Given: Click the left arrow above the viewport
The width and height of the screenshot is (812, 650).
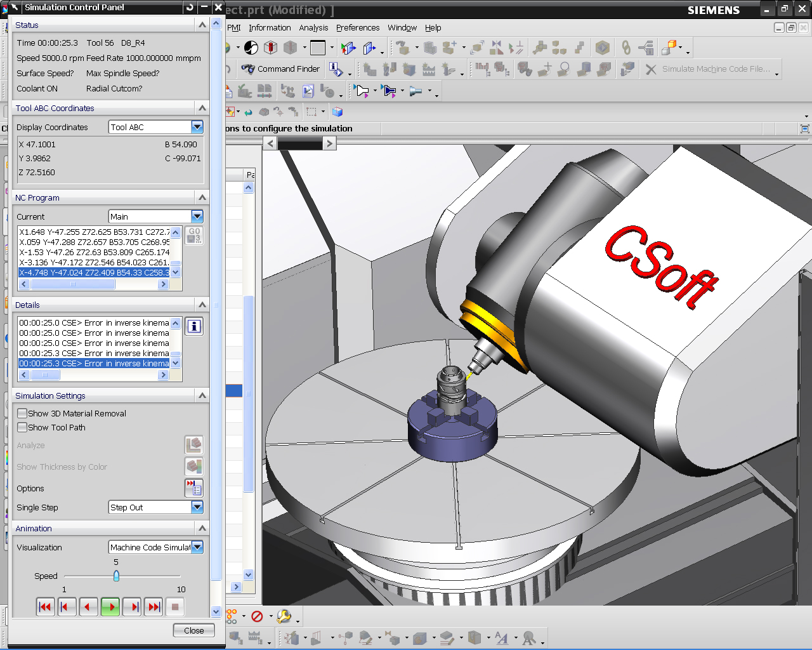Looking at the screenshot, I should (x=271, y=143).
